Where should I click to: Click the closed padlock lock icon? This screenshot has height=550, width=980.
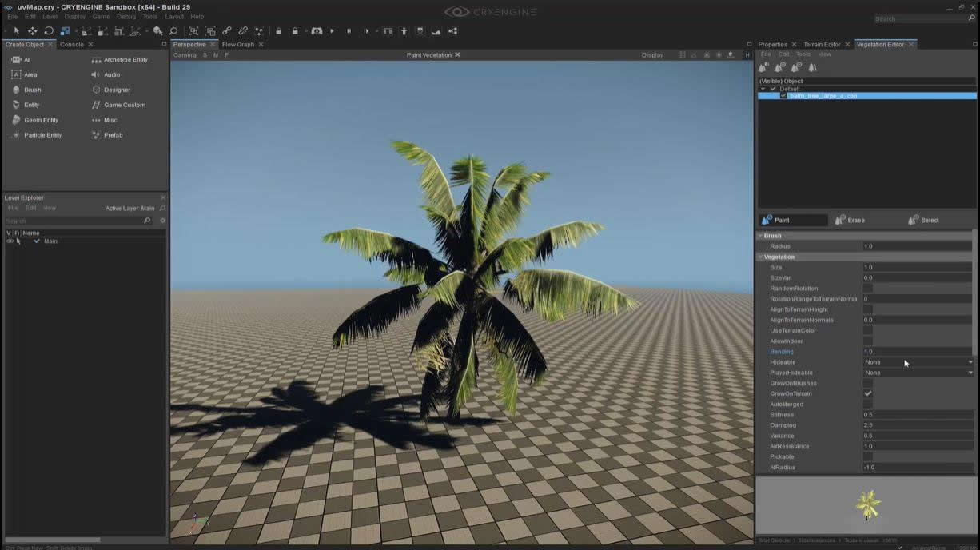278,31
